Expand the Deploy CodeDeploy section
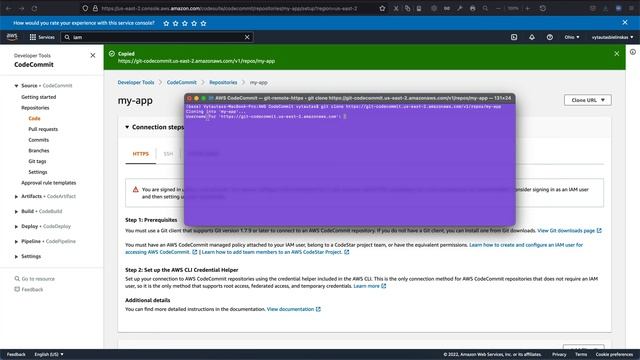Viewport: 640px width, 360px height. click(16, 227)
